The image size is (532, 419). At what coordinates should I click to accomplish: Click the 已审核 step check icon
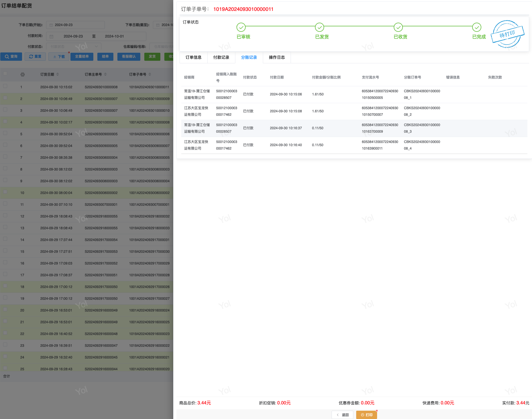tap(241, 28)
